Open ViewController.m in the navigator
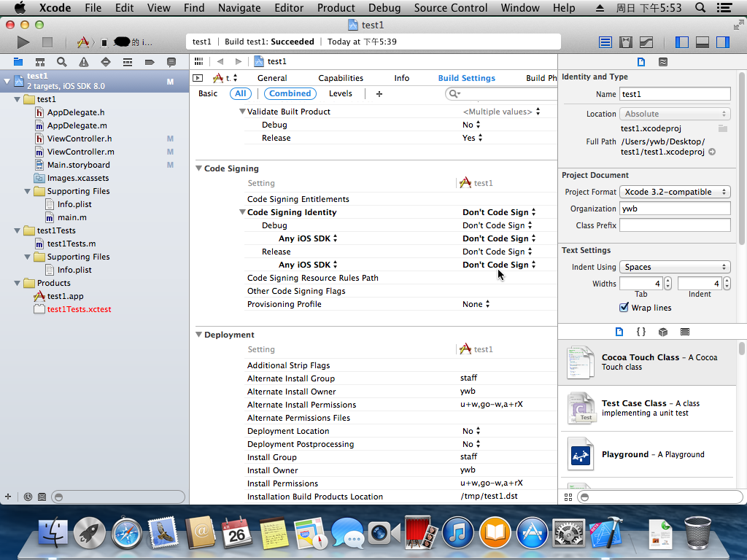This screenshot has width=747, height=560. coord(80,152)
